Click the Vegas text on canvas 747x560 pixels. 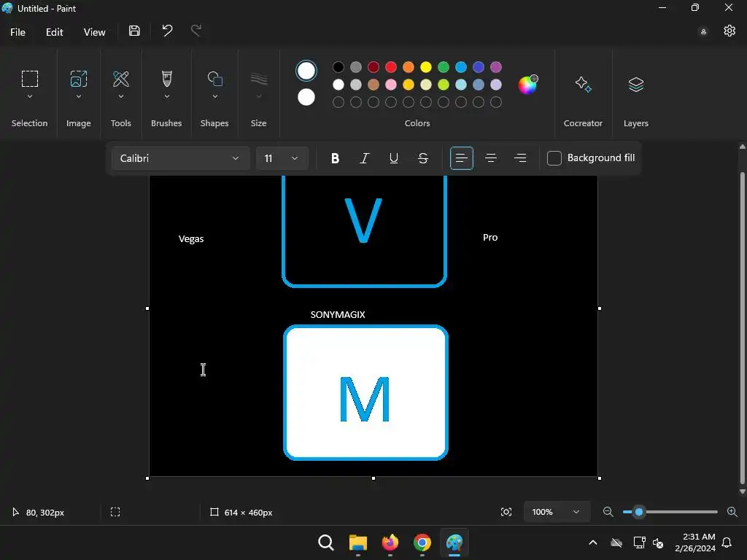pos(191,239)
